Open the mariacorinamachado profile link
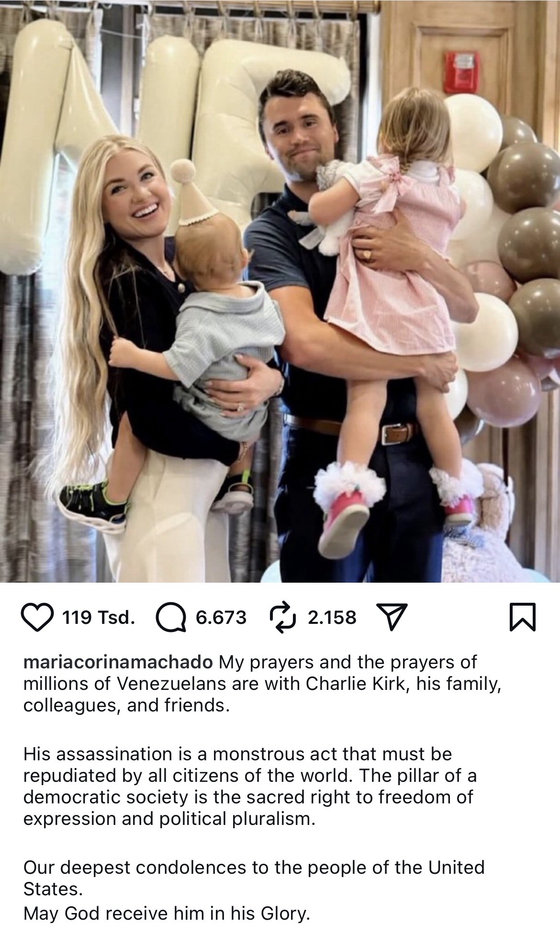 click(x=118, y=663)
